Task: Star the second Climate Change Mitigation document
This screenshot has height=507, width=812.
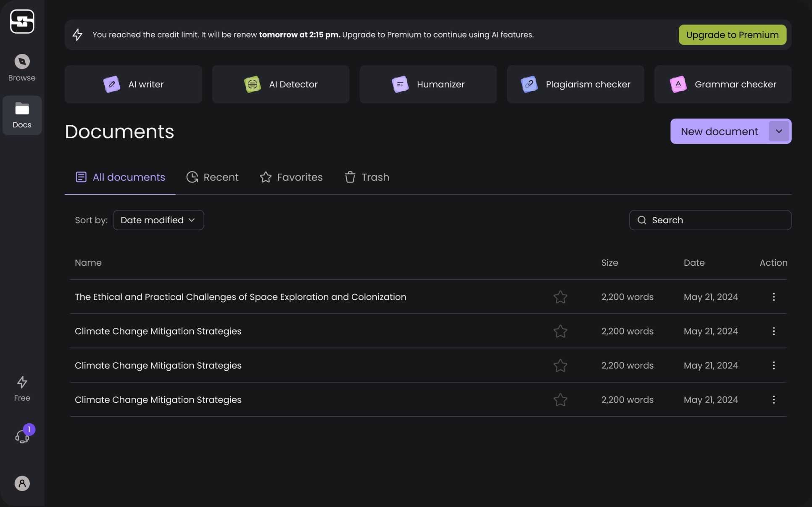Action: point(560,365)
